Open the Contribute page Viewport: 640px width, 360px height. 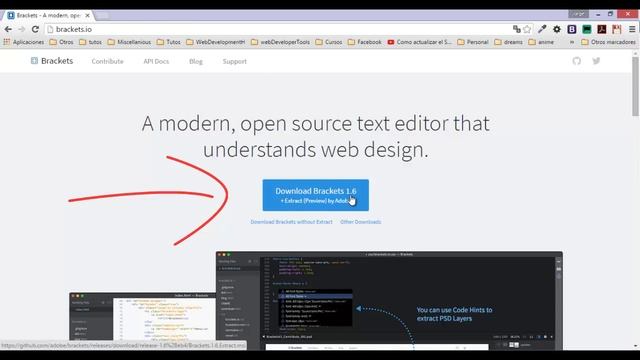pos(107,61)
